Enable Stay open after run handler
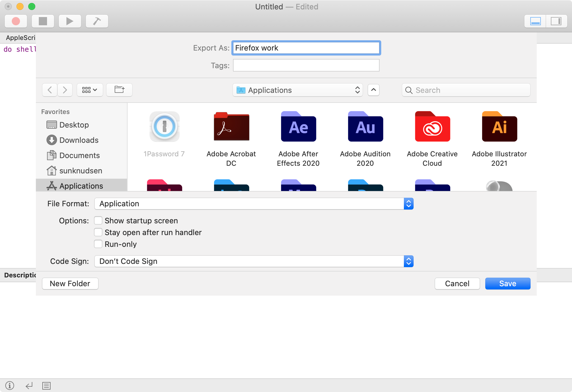The image size is (572, 392). click(x=98, y=232)
